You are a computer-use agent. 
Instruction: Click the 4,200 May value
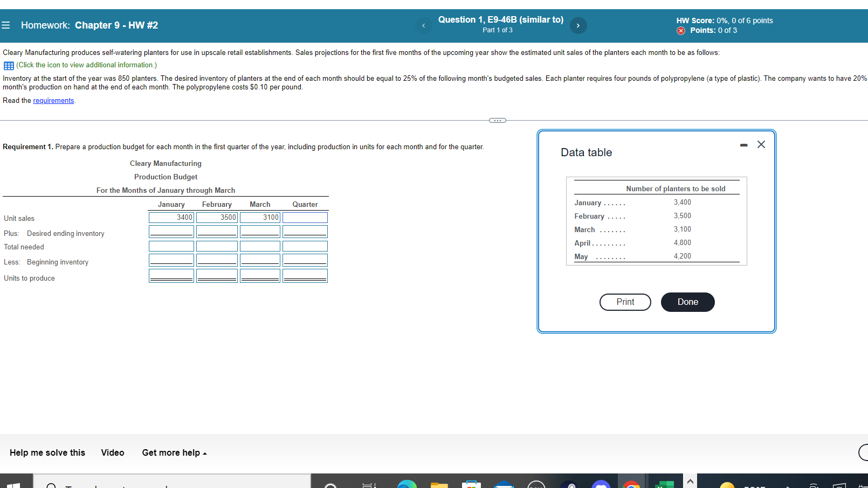click(x=682, y=256)
